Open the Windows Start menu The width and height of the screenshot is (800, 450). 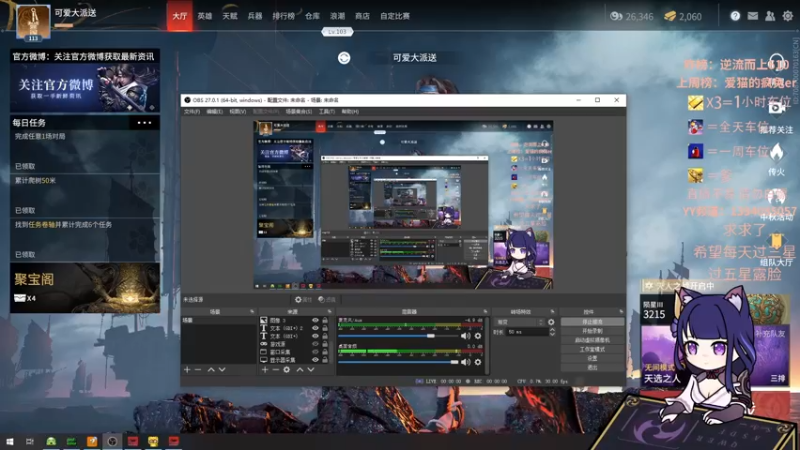tap(10, 441)
